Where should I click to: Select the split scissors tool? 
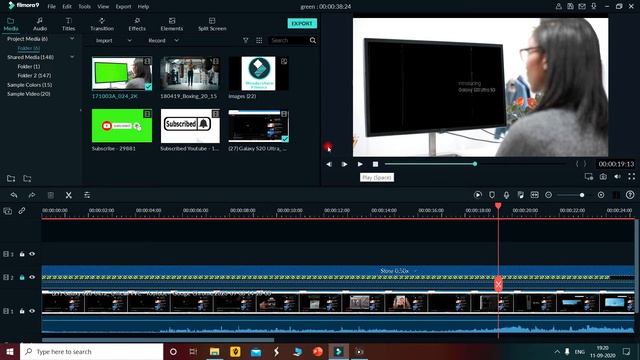click(69, 196)
